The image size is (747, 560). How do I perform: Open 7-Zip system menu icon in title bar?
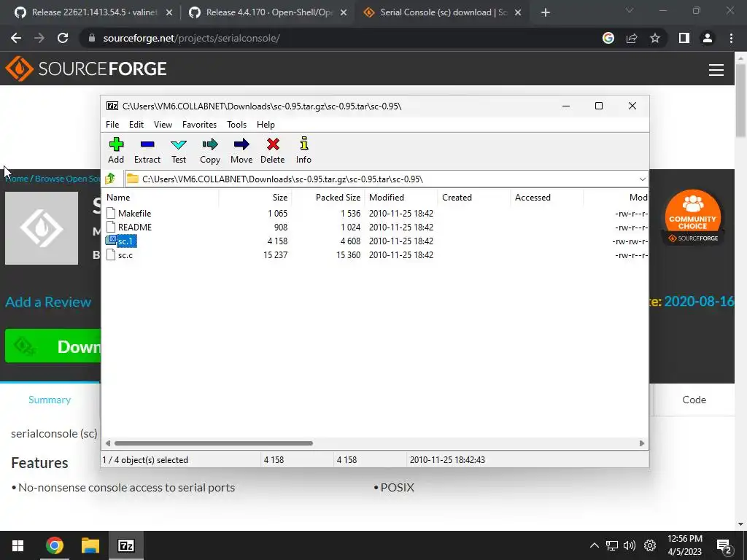tap(112, 106)
